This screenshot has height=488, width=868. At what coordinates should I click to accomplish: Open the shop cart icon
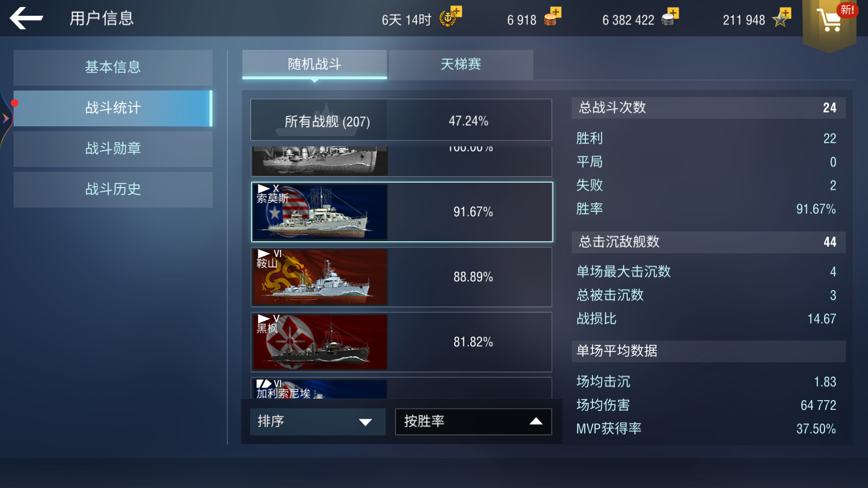[829, 21]
